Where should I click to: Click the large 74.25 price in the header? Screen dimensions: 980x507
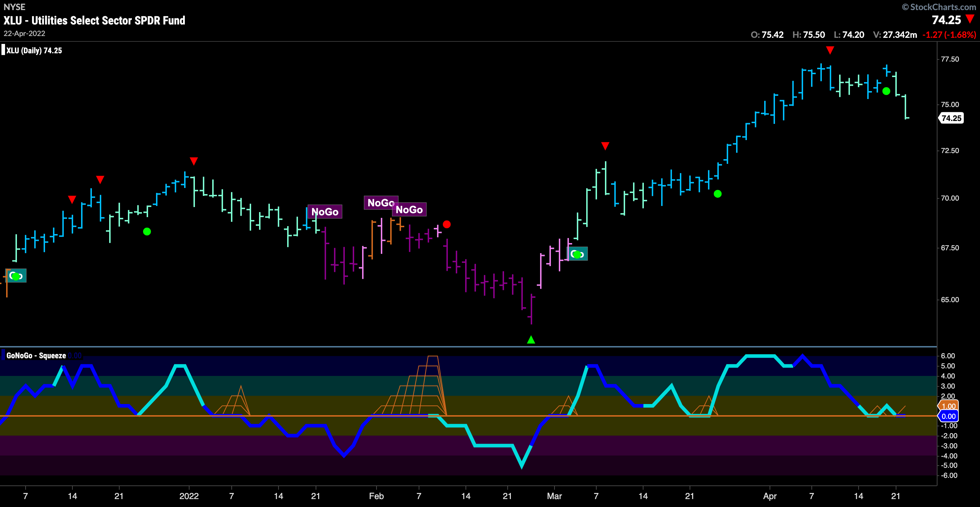click(x=946, y=20)
